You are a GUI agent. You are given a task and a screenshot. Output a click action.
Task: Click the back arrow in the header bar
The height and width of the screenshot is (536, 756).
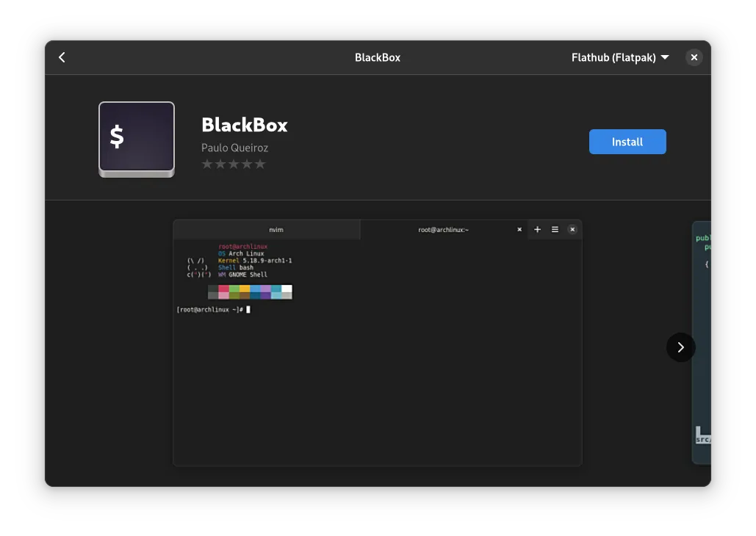pos(62,57)
